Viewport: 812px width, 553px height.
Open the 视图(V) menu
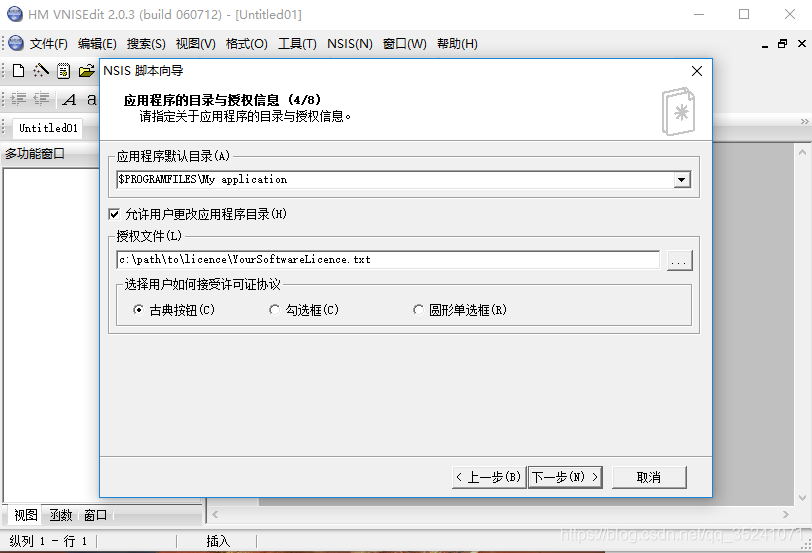tap(195, 43)
